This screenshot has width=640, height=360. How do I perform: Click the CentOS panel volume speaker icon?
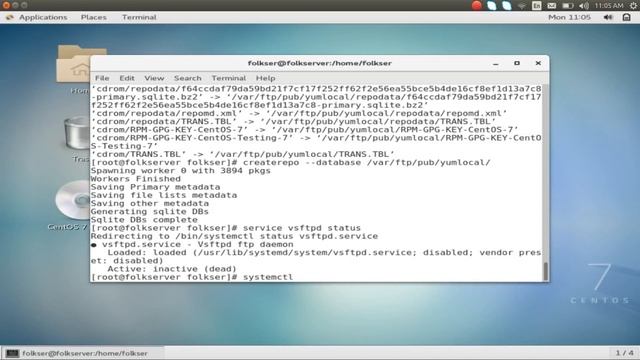pos(608,17)
